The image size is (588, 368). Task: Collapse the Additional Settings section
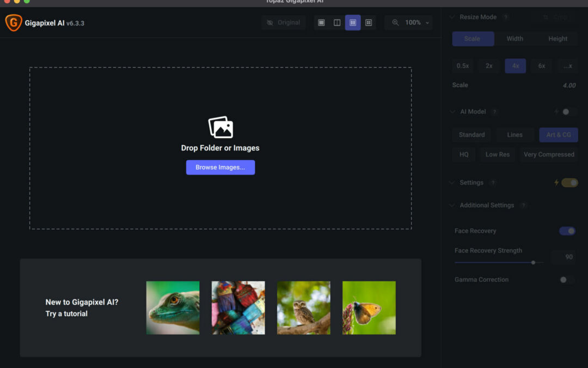pyautogui.click(x=452, y=206)
